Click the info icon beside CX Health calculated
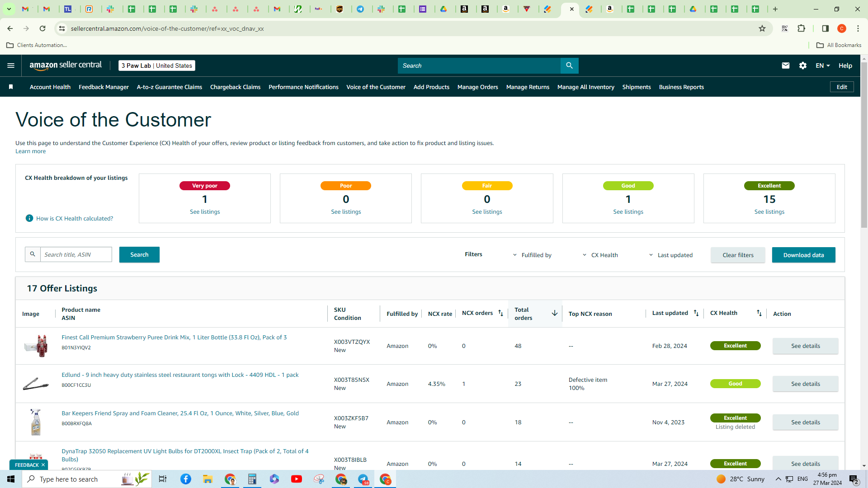The image size is (868, 488). 29,218
